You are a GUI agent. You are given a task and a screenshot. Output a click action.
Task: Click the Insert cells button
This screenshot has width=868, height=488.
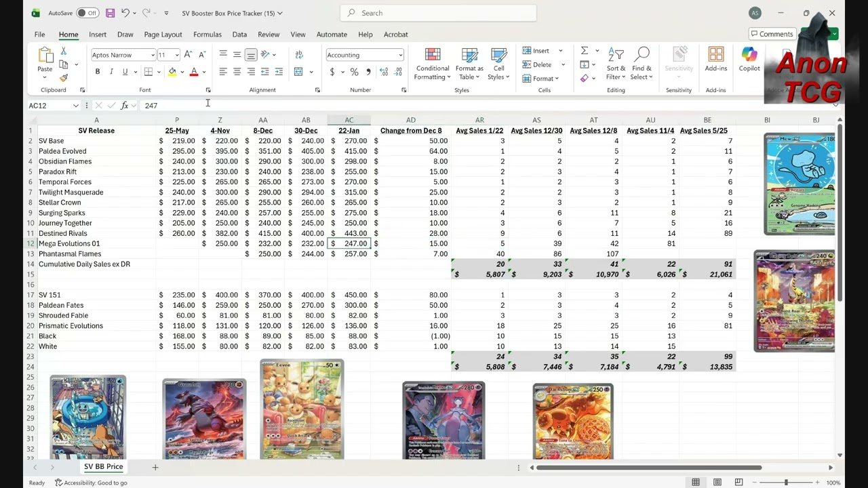pyautogui.click(x=536, y=51)
